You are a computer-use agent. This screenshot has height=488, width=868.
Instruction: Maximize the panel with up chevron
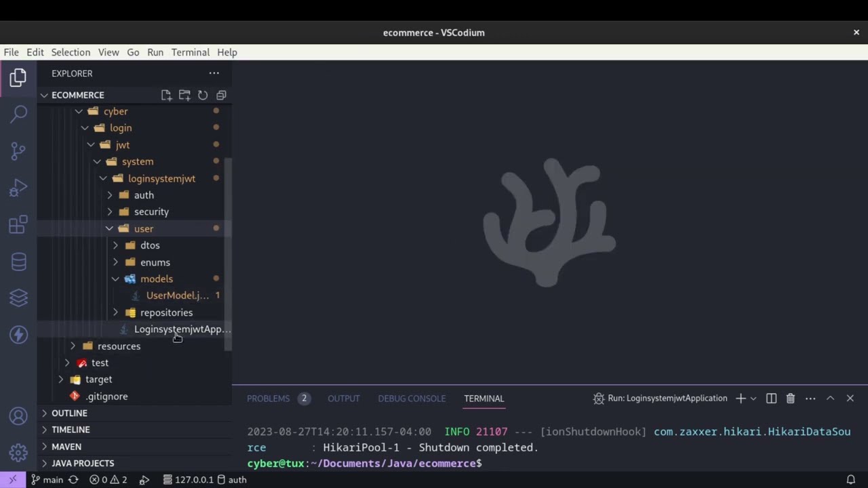[x=830, y=399]
